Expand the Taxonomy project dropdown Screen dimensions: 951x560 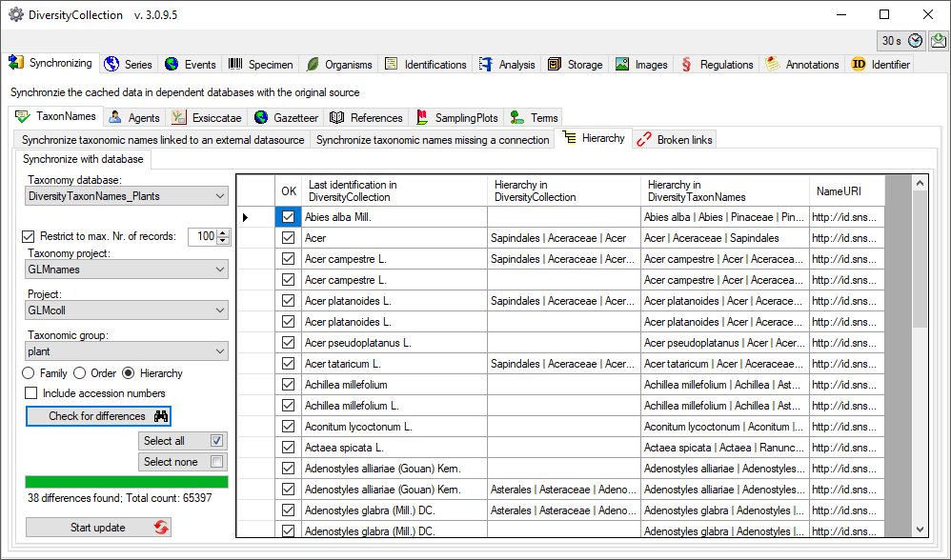(x=220, y=270)
